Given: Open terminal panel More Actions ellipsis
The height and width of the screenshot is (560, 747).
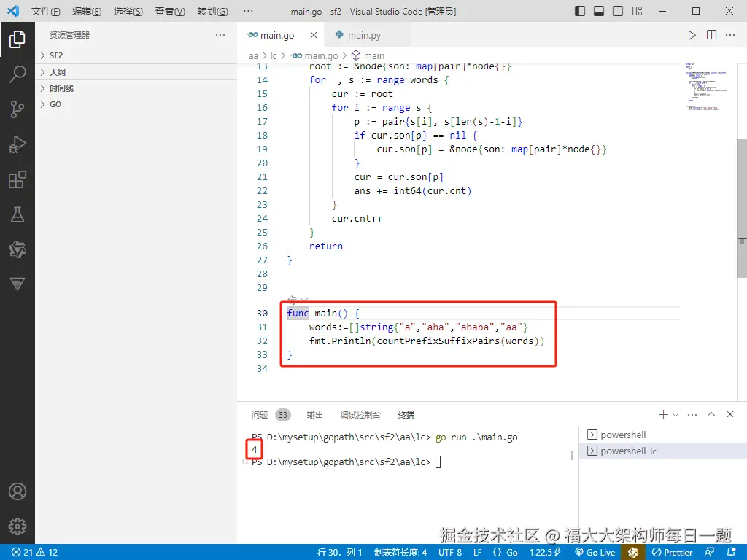Looking at the screenshot, I should [x=692, y=415].
